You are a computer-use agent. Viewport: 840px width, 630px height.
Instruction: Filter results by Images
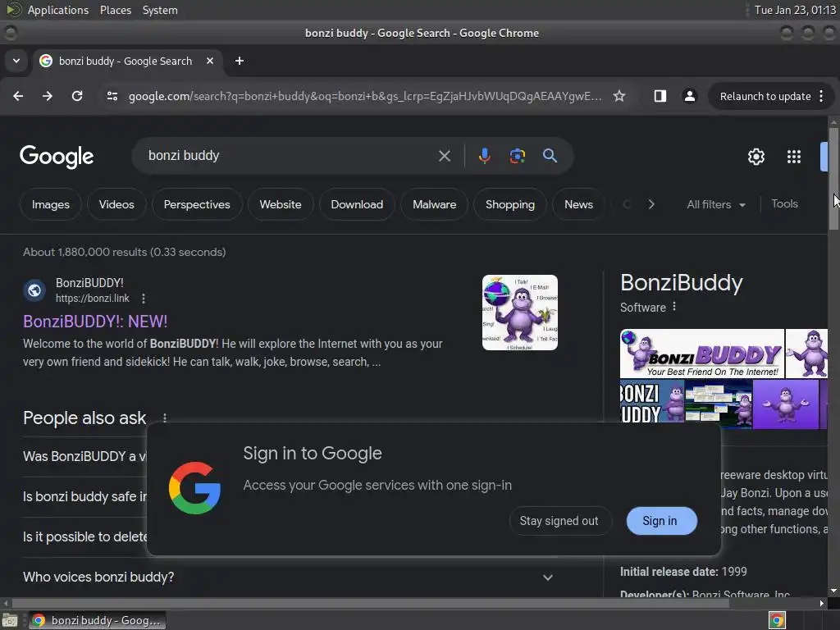point(50,204)
